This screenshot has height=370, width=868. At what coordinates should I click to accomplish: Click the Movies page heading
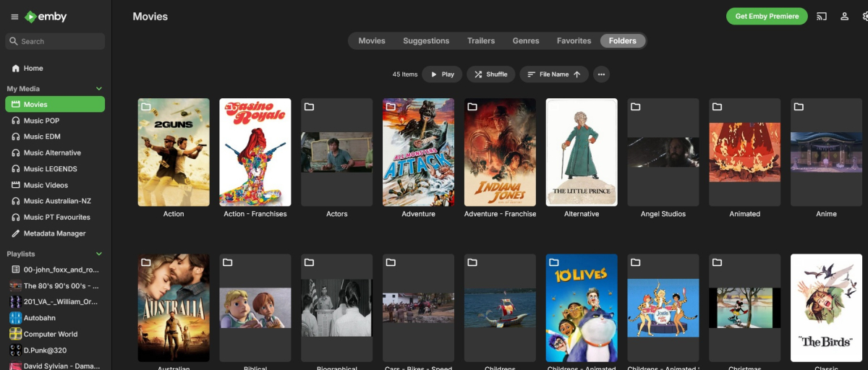point(150,17)
